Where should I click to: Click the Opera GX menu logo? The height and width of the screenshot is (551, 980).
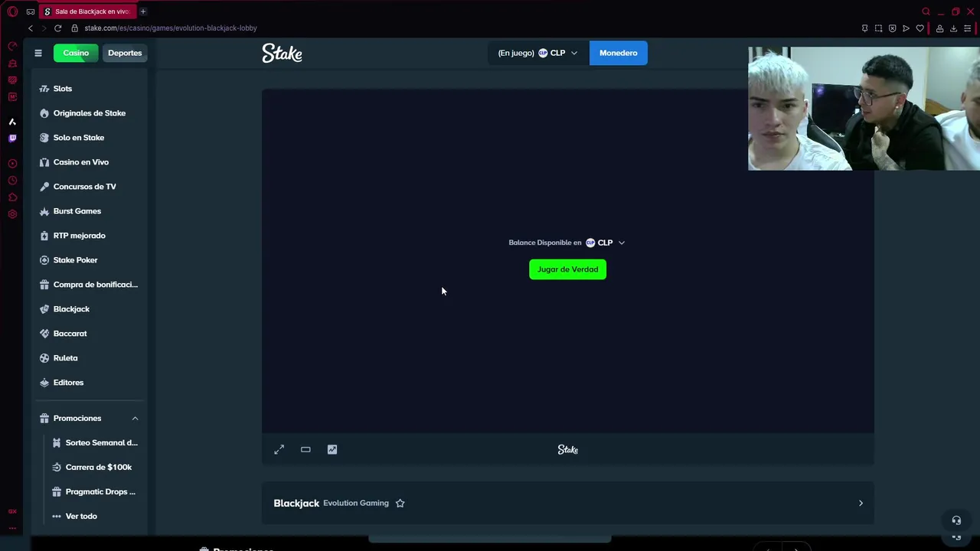pyautogui.click(x=12, y=11)
